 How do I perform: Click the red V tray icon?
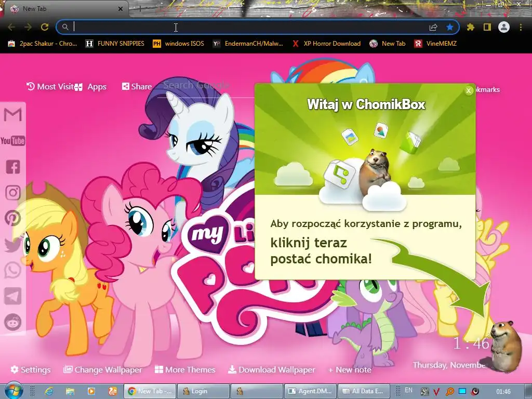[x=436, y=392]
